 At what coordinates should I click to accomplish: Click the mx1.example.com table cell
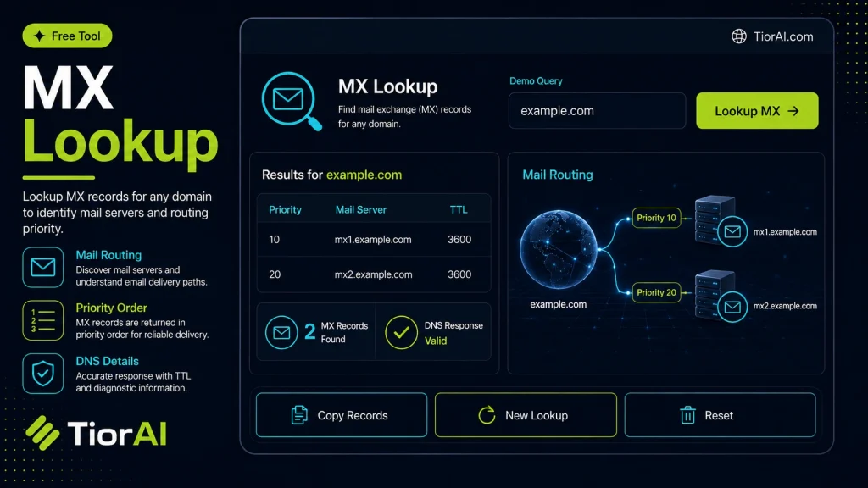(373, 240)
